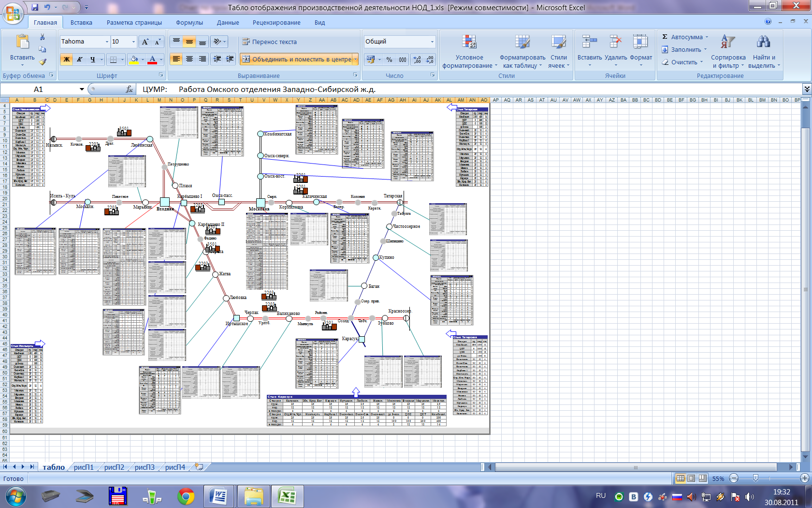The height and width of the screenshot is (508, 812).
Task: Apply thousands separator (000) format
Action: pos(403,60)
